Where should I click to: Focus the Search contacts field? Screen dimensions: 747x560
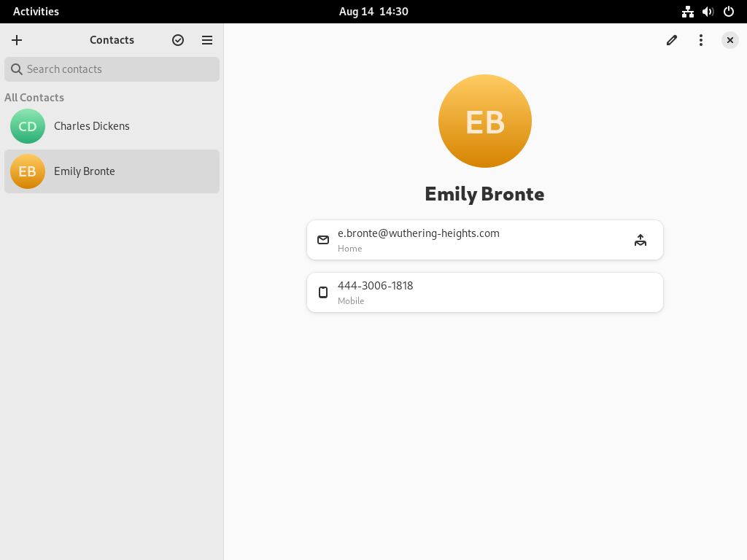coord(112,69)
